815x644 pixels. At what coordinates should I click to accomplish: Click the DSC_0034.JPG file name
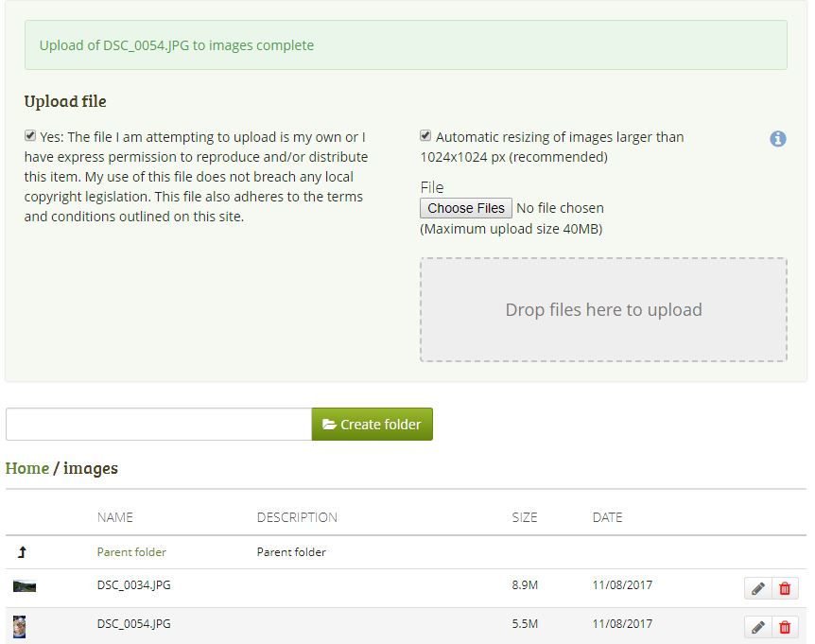click(x=133, y=585)
